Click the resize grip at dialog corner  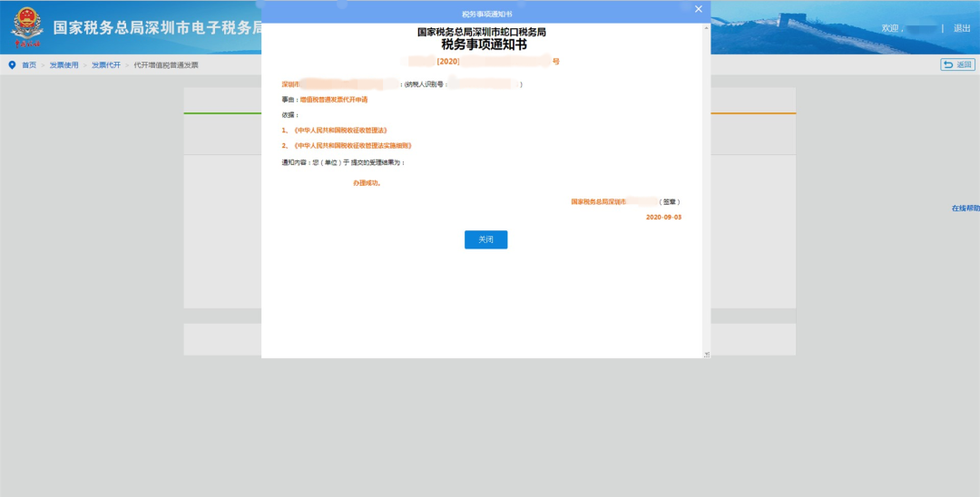pyautogui.click(x=707, y=354)
